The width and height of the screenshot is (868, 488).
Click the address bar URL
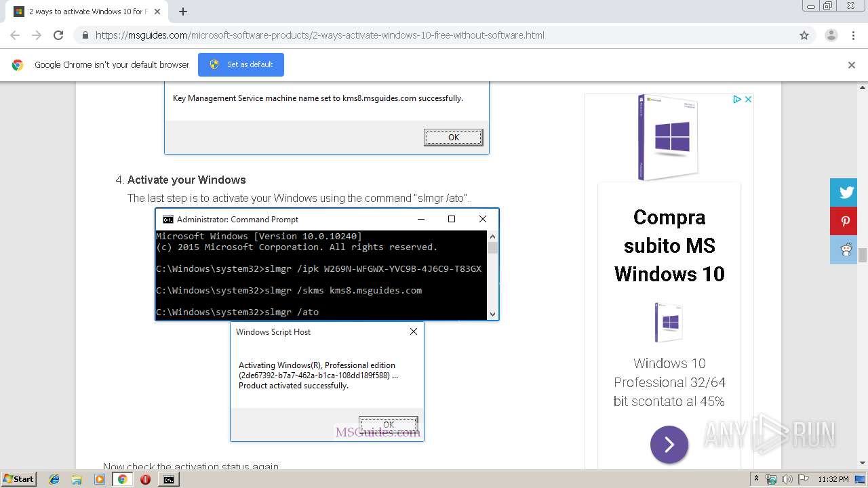[x=319, y=35]
